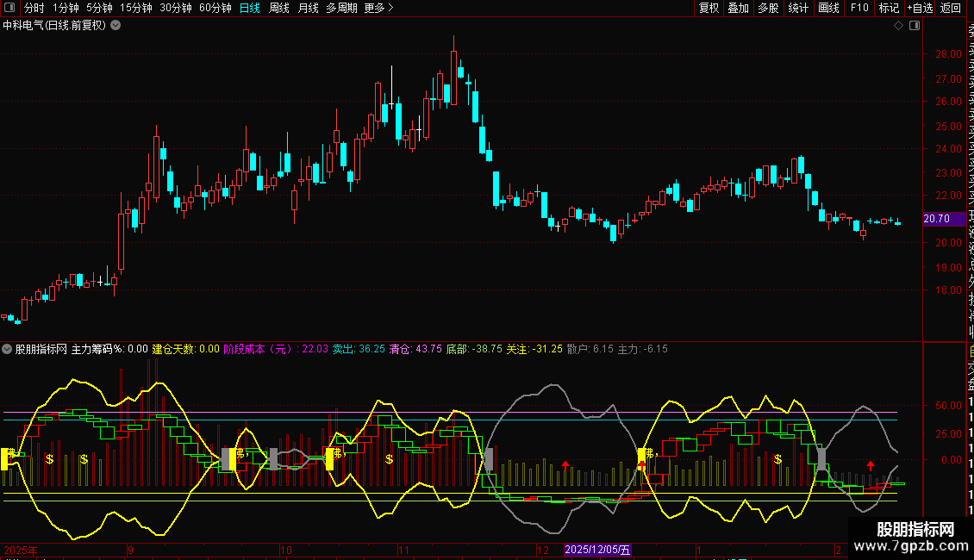Click the 28.00 price axis label
The image size is (974, 560).
[x=948, y=54]
